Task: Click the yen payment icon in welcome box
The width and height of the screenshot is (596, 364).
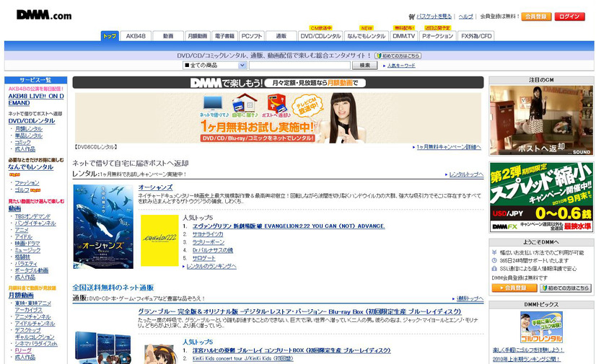Action: [x=494, y=252]
